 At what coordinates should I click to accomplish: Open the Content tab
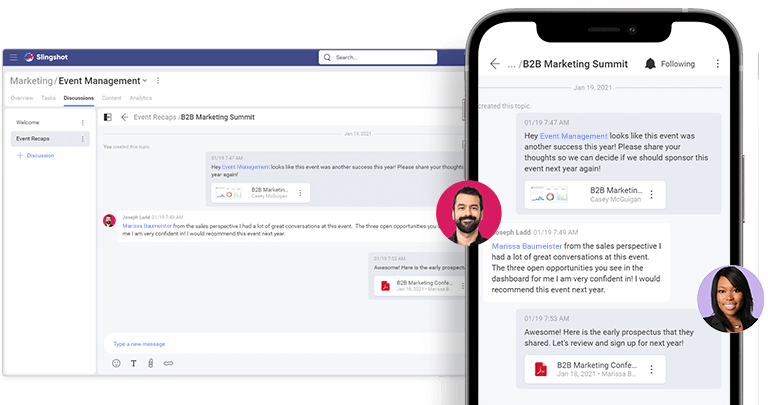point(112,98)
